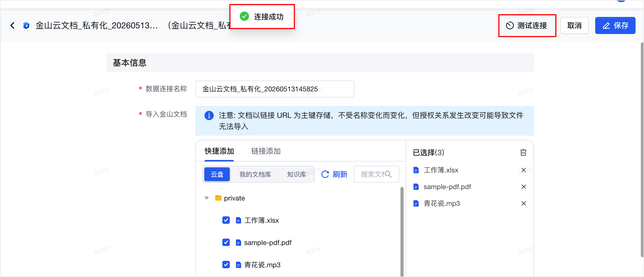Click 工作簿.xlsx file icon in selected list
Screen dimensions: 644x277
[416, 170]
